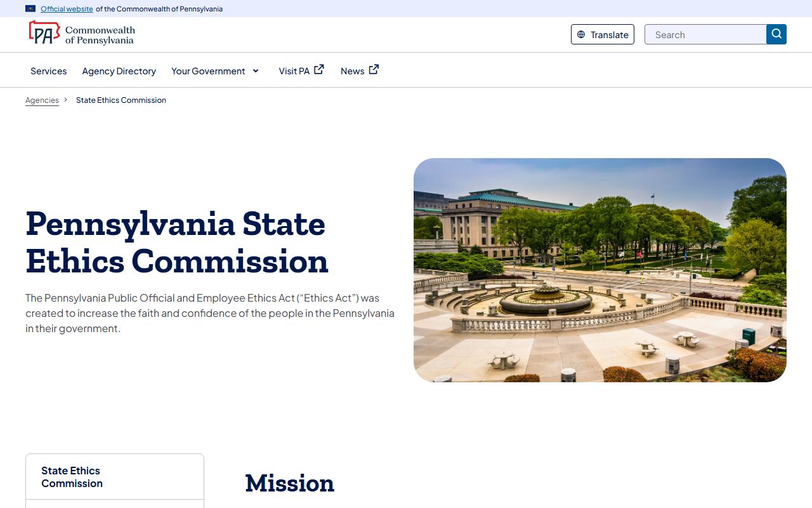Open the Services menu item

pyautogui.click(x=49, y=71)
